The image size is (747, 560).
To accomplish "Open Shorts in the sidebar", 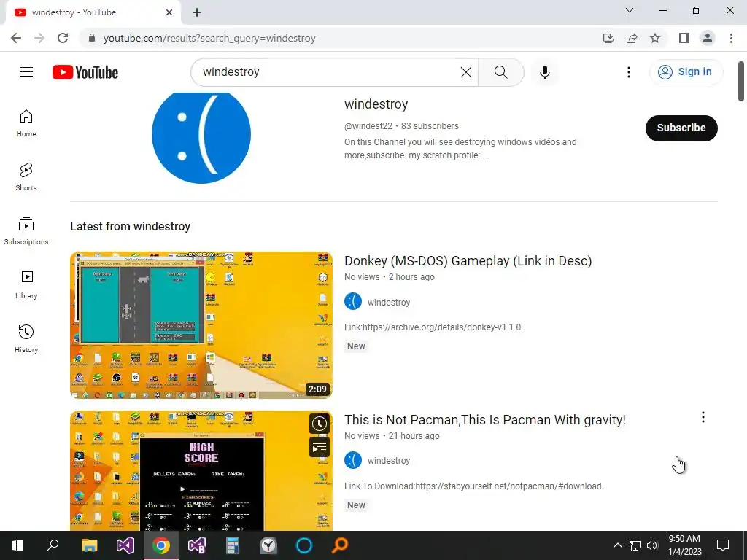I will tap(26, 177).
